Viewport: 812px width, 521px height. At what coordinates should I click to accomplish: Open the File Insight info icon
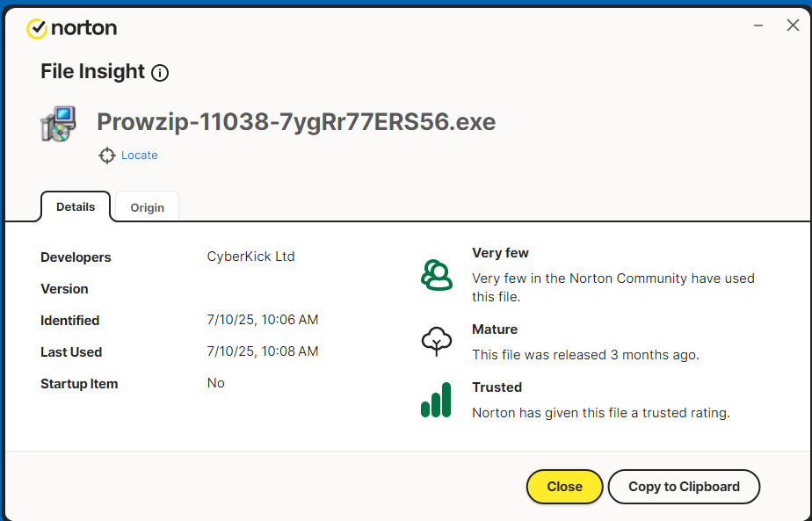(160, 73)
